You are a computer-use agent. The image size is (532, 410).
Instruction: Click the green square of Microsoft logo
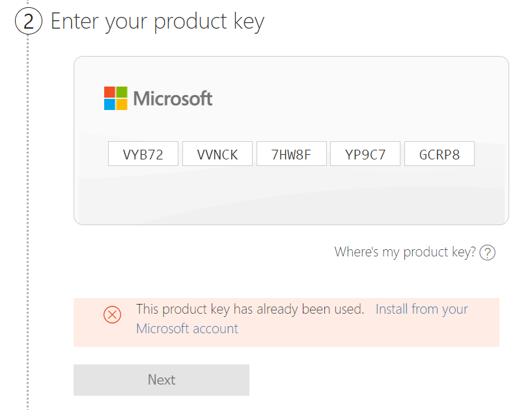[x=122, y=92]
